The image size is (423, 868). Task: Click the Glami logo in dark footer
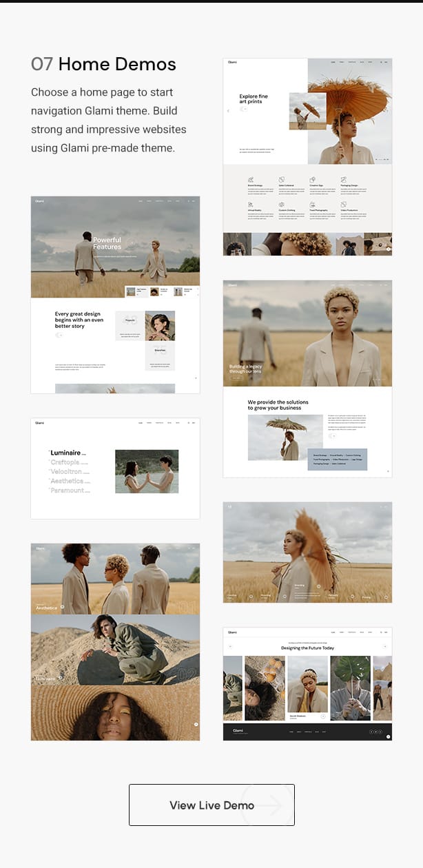[238, 730]
